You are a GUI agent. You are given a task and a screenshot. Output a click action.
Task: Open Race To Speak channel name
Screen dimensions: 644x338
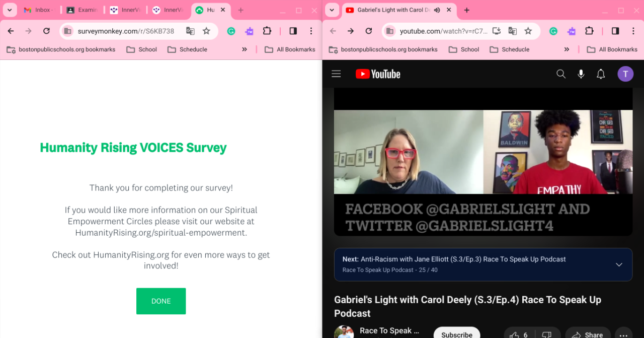pyautogui.click(x=389, y=331)
